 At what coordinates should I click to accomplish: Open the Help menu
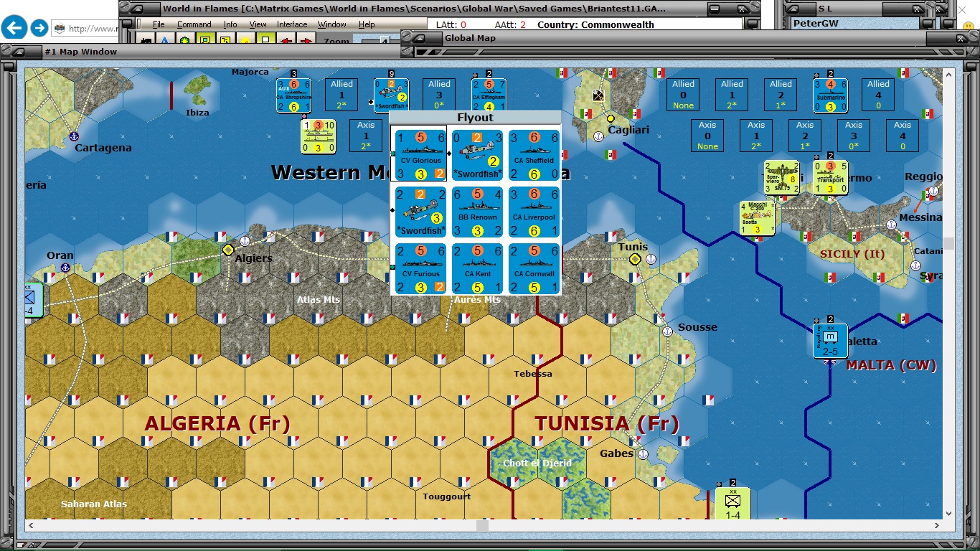coord(367,24)
